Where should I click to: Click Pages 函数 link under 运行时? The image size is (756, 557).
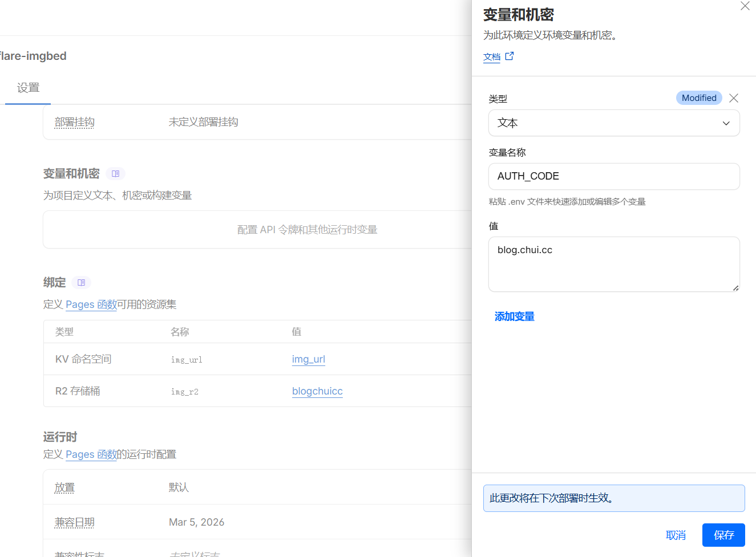coord(91,454)
